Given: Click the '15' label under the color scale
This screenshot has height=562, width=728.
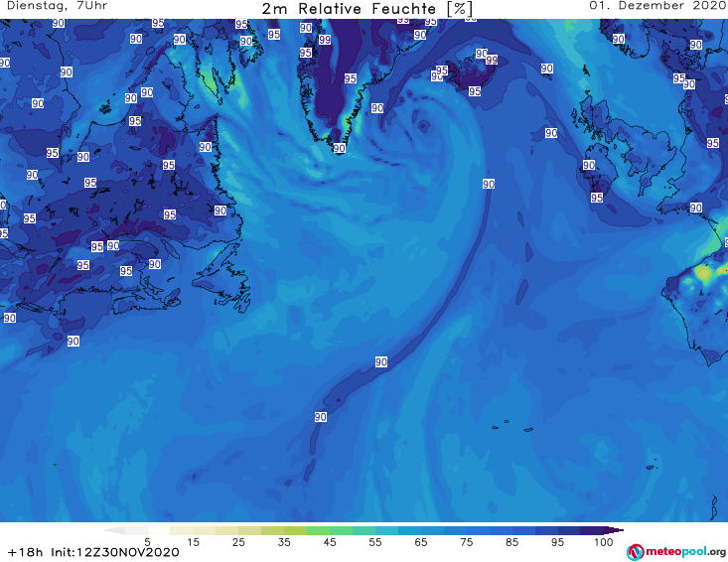Looking at the screenshot, I should coord(193,542).
